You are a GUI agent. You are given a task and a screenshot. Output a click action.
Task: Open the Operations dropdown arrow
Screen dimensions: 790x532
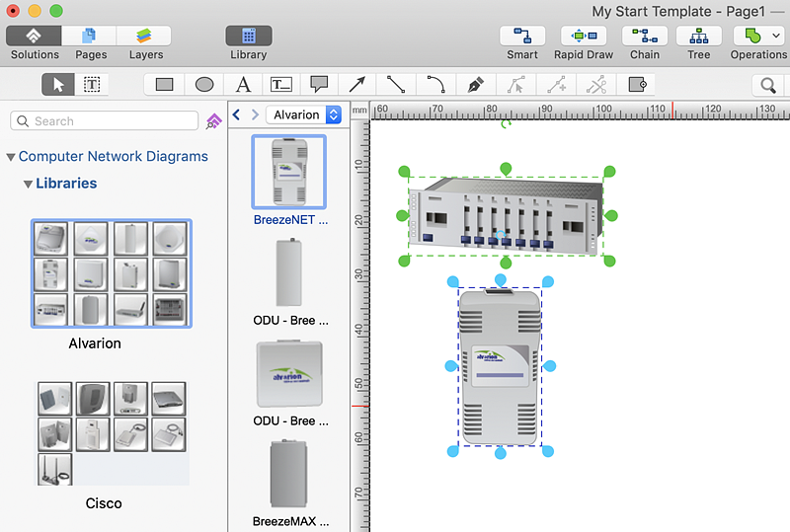776,37
